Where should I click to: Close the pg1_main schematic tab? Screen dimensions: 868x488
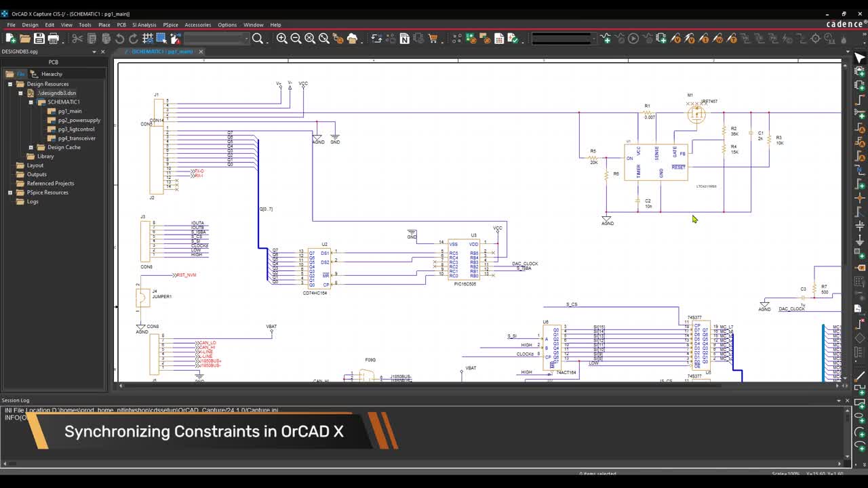[x=201, y=52]
